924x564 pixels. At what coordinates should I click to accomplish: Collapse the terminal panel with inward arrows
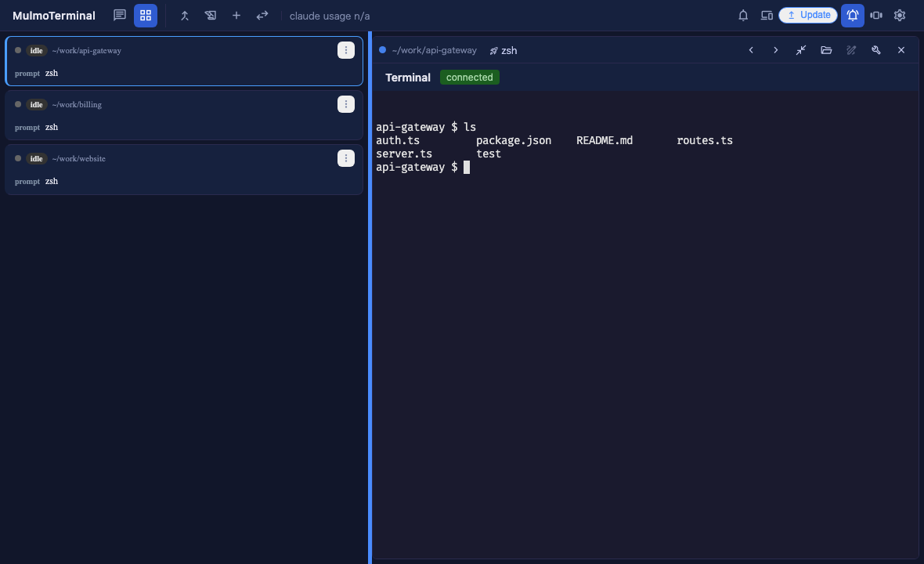pos(801,50)
